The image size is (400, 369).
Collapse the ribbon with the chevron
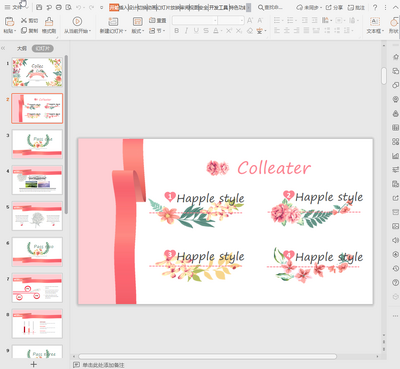395,7
